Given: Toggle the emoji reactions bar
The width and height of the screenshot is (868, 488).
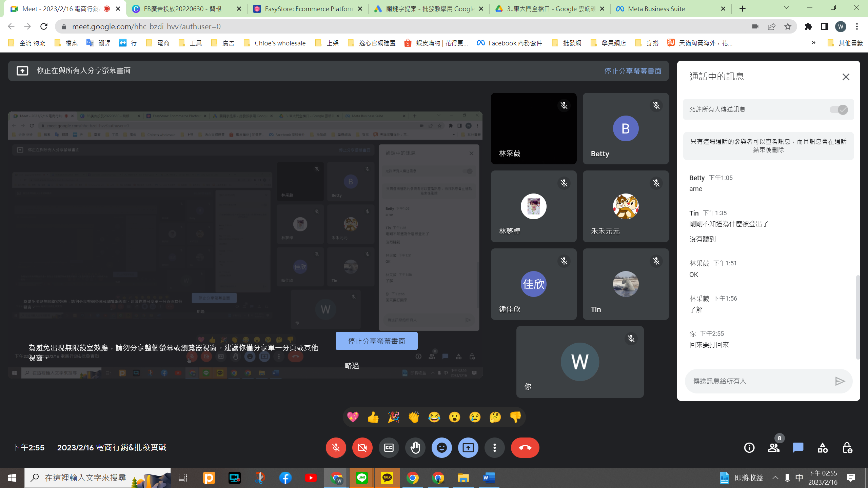Looking at the screenshot, I should [442, 448].
